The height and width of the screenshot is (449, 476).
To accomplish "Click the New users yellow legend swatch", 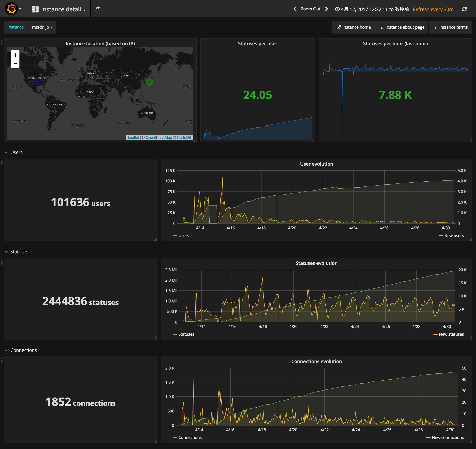I will click(x=441, y=236).
